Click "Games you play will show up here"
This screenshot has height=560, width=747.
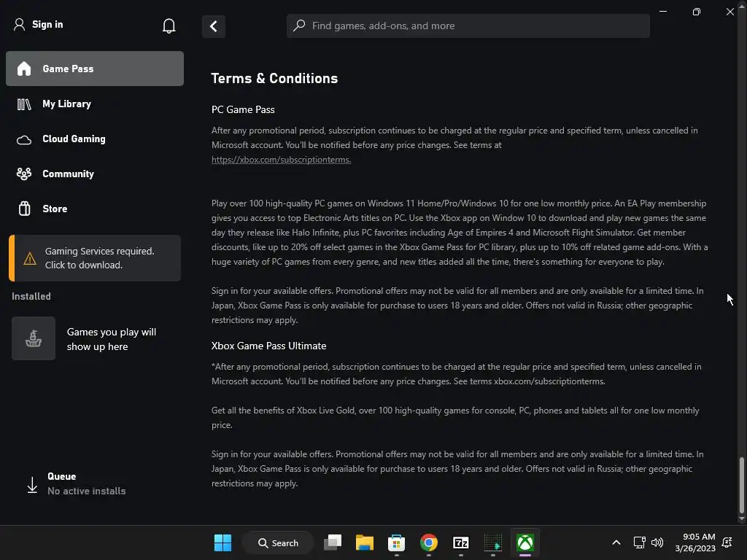click(112, 339)
